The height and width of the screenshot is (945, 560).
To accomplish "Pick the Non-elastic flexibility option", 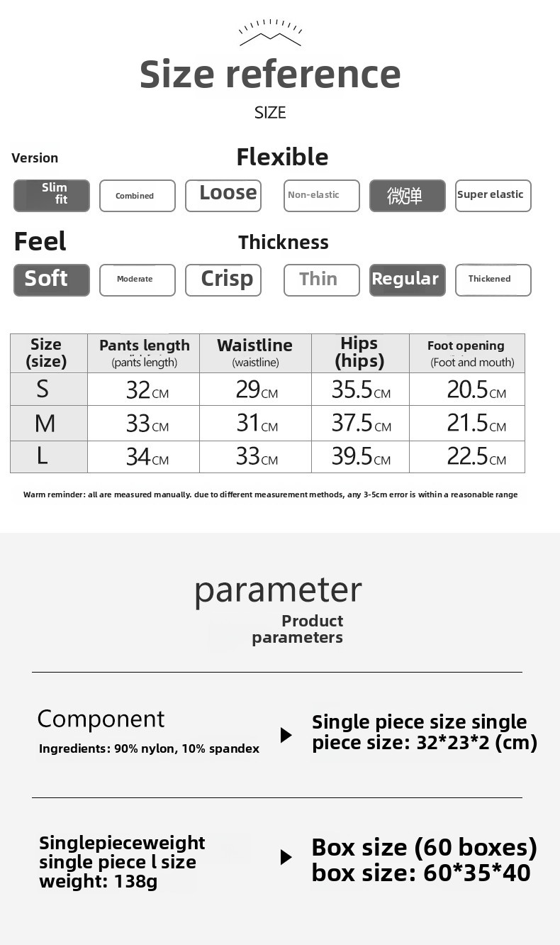I will pyautogui.click(x=321, y=196).
